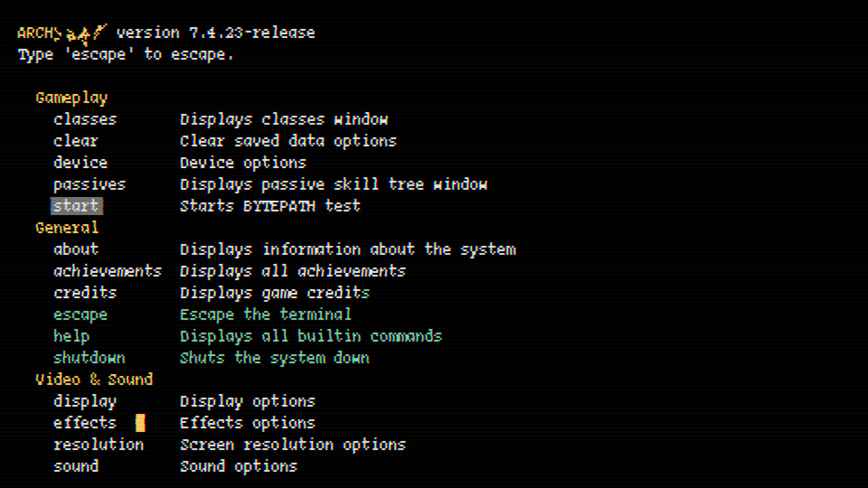Image resolution: width=868 pixels, height=488 pixels.
Task: Select the effects options command
Action: coord(85,423)
